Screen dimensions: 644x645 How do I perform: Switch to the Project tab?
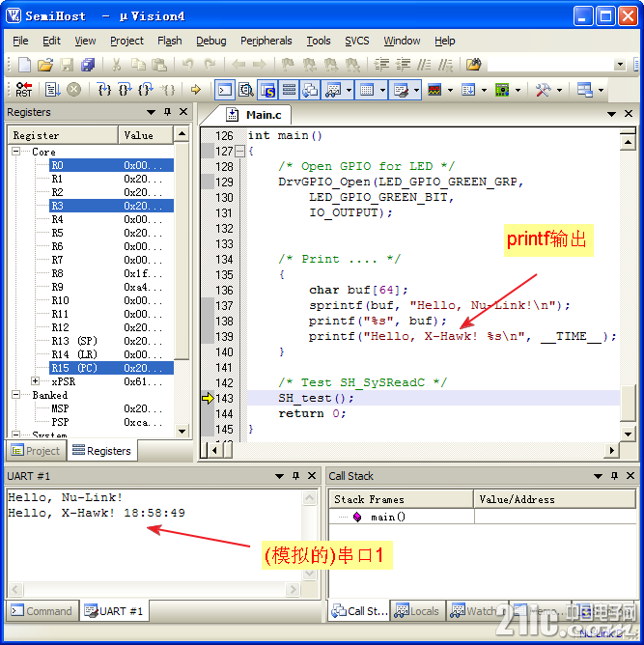[36, 451]
